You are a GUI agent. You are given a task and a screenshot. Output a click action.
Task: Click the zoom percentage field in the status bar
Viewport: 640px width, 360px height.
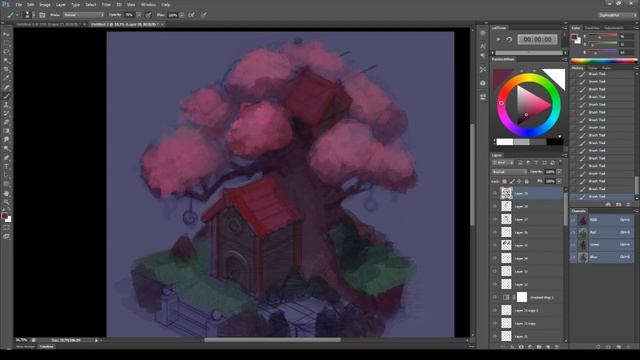click(x=21, y=340)
